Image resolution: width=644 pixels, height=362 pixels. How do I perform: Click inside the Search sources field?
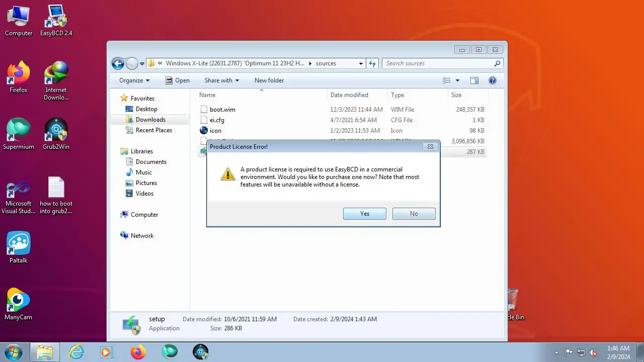(x=438, y=63)
